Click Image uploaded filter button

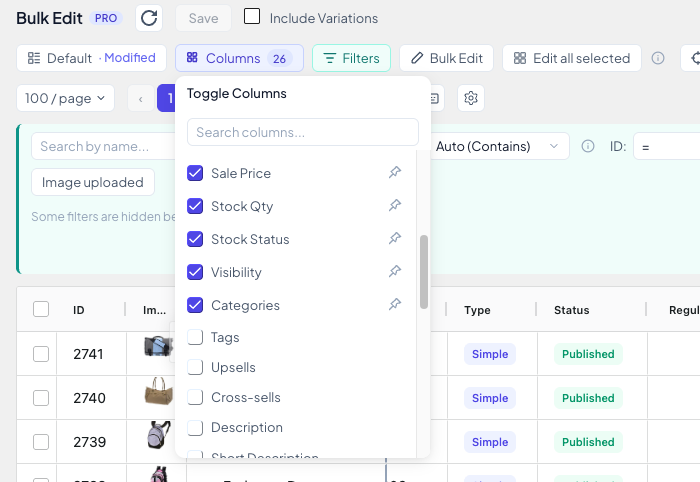point(93,182)
